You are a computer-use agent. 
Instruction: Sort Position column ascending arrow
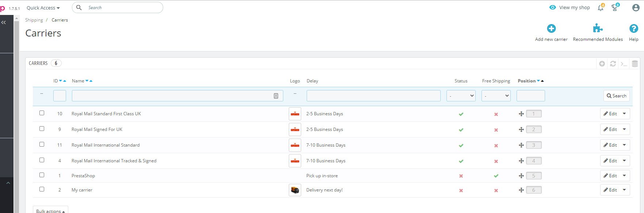[542, 81]
